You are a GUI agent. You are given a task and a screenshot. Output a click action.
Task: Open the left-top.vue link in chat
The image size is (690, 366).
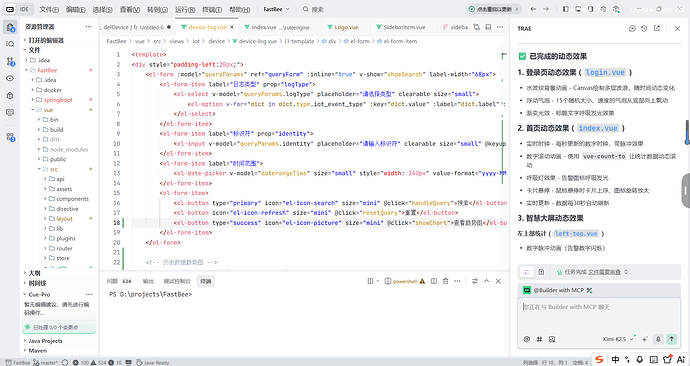point(576,234)
